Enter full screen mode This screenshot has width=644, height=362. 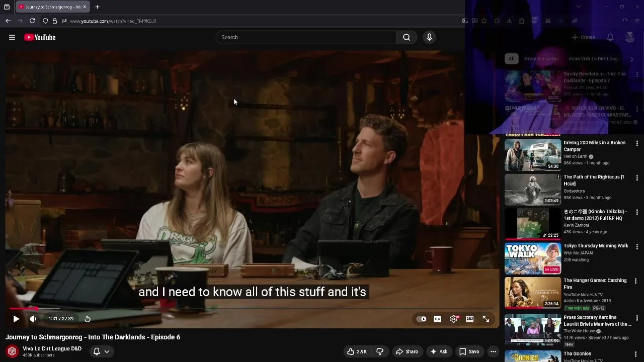[x=486, y=319]
